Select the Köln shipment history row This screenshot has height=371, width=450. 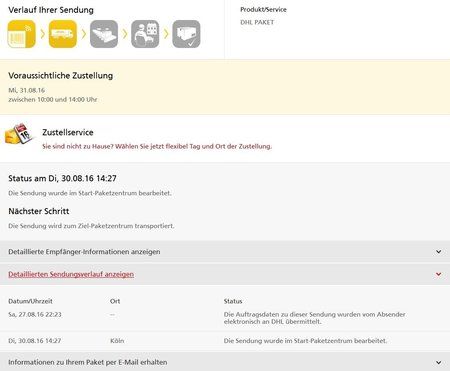click(x=225, y=341)
